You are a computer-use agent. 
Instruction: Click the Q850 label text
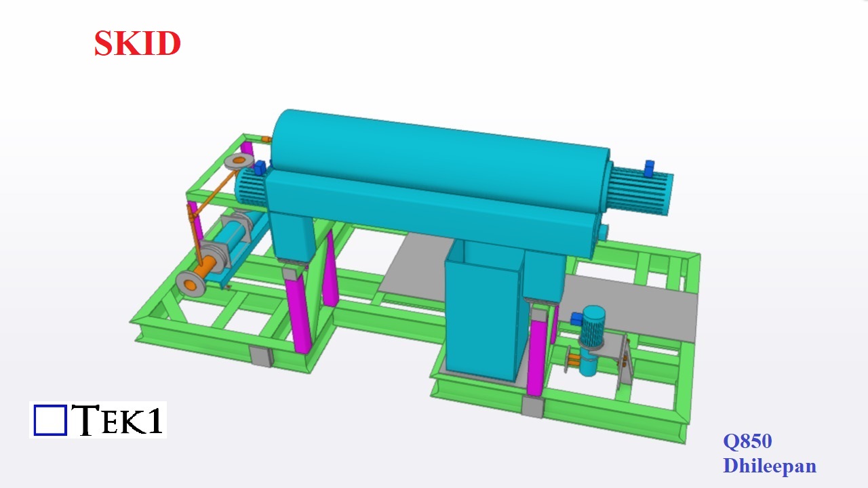747,441
